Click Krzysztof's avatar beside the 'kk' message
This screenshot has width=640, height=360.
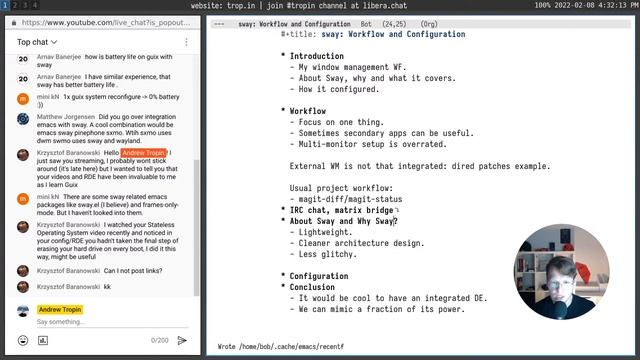point(23,287)
